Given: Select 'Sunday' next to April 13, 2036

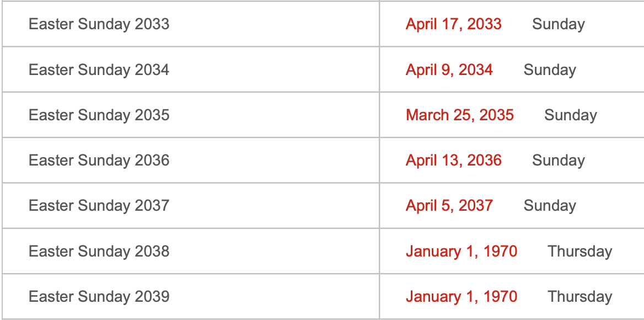Looking at the screenshot, I should pyautogui.click(x=559, y=161).
